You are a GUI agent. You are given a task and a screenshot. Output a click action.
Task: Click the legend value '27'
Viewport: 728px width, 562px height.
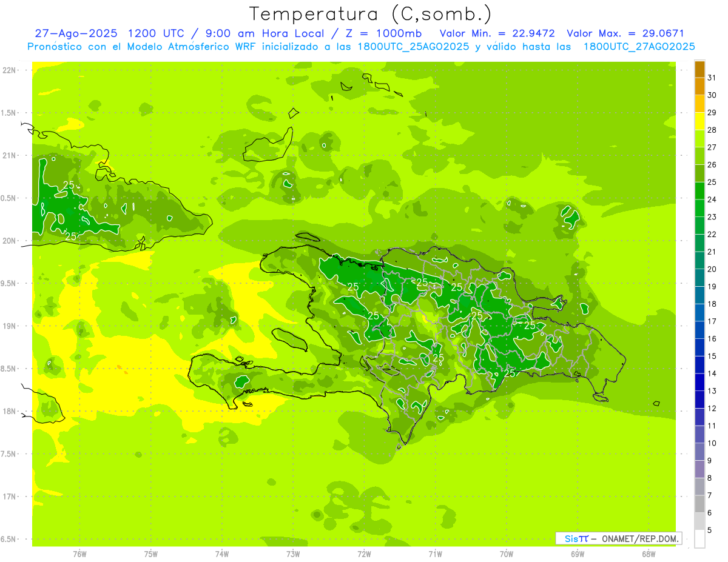pos(712,147)
